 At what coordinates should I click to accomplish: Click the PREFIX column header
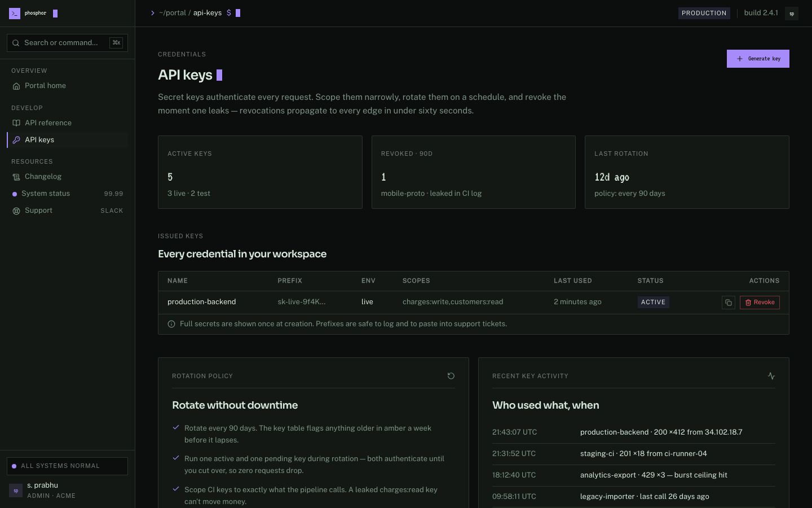pyautogui.click(x=290, y=281)
